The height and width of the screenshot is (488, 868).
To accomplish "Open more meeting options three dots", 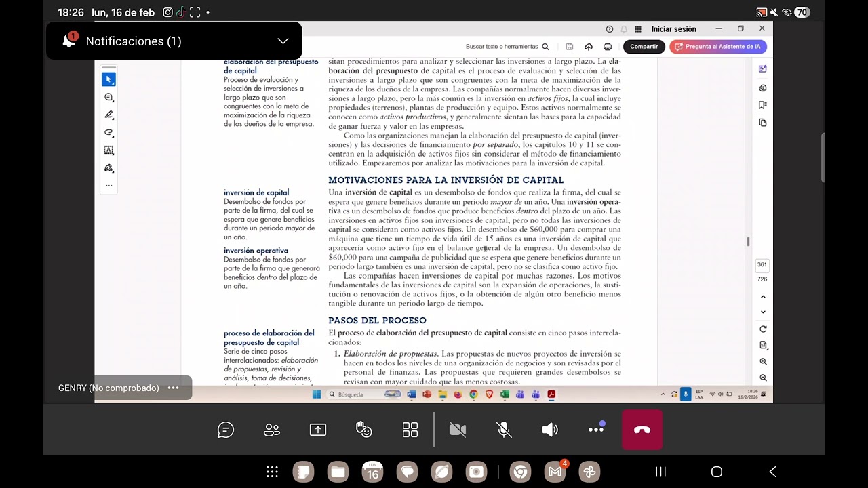I will pos(596,430).
